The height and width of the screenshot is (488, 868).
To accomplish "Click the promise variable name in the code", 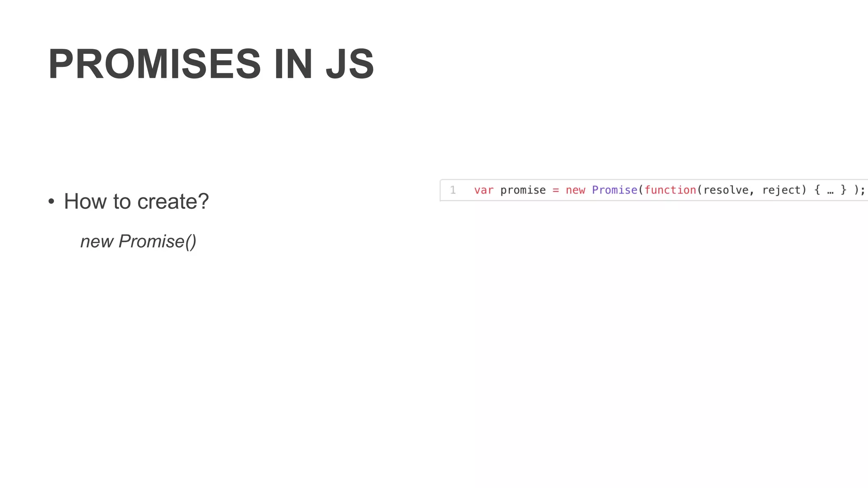I will 523,190.
